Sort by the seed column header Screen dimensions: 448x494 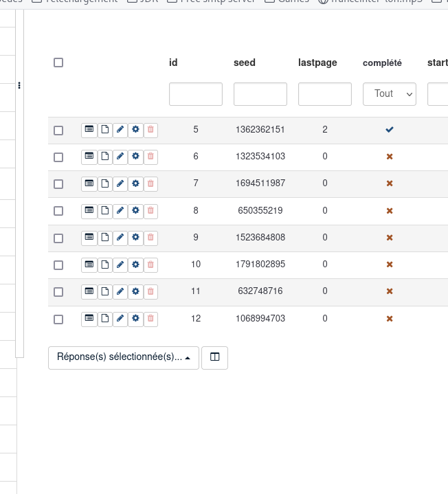pos(244,63)
